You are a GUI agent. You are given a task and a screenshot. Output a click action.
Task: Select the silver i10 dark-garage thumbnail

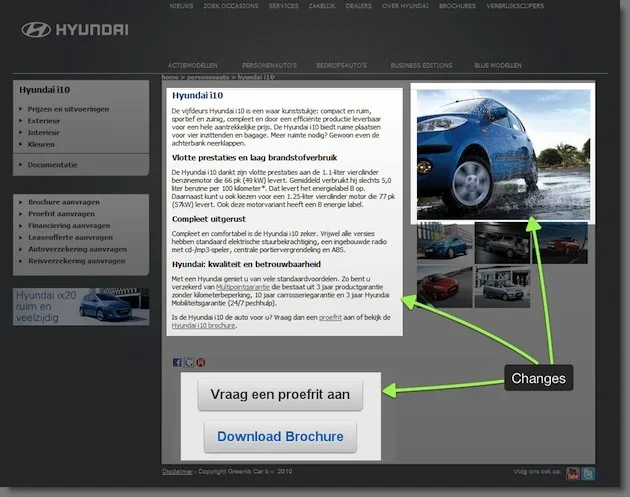pyautogui.click(x=502, y=243)
